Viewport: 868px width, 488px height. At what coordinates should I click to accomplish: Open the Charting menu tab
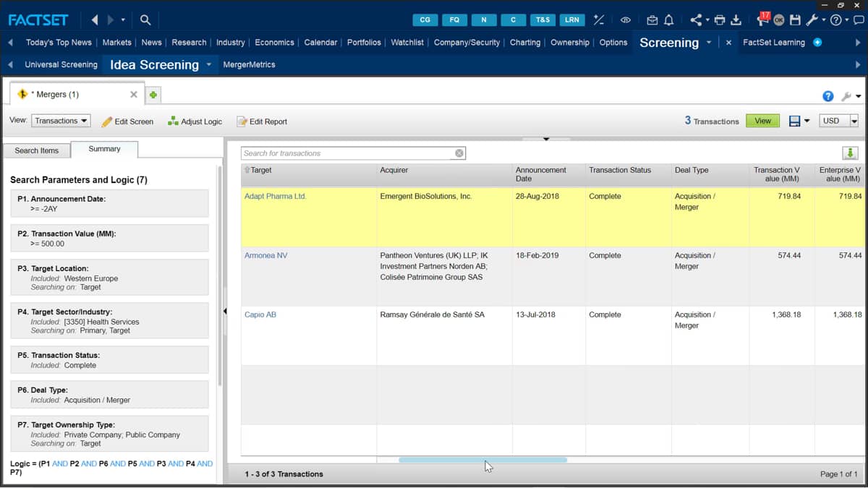525,43
